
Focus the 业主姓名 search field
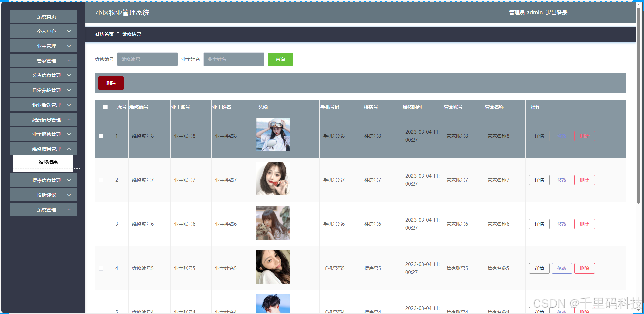pyautogui.click(x=234, y=59)
